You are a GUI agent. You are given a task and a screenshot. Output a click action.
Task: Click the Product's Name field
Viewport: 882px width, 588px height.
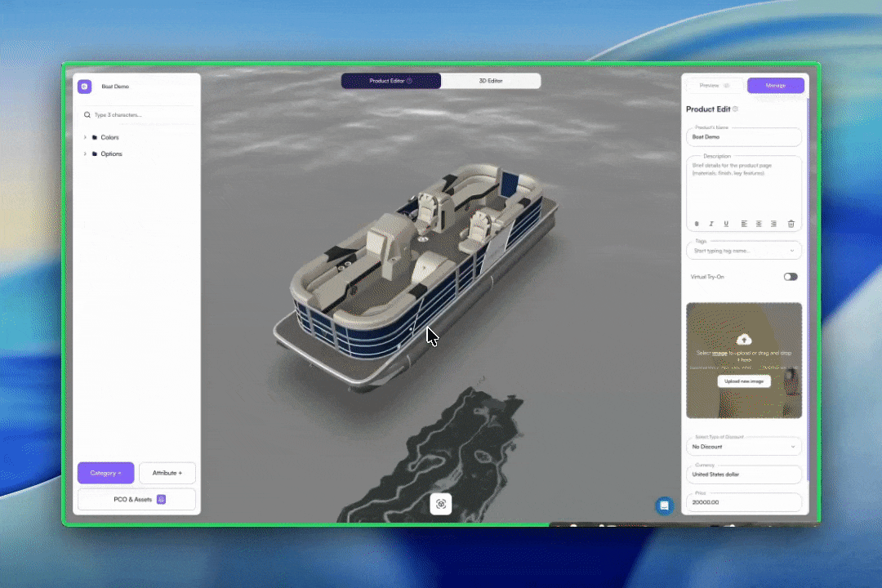744,136
